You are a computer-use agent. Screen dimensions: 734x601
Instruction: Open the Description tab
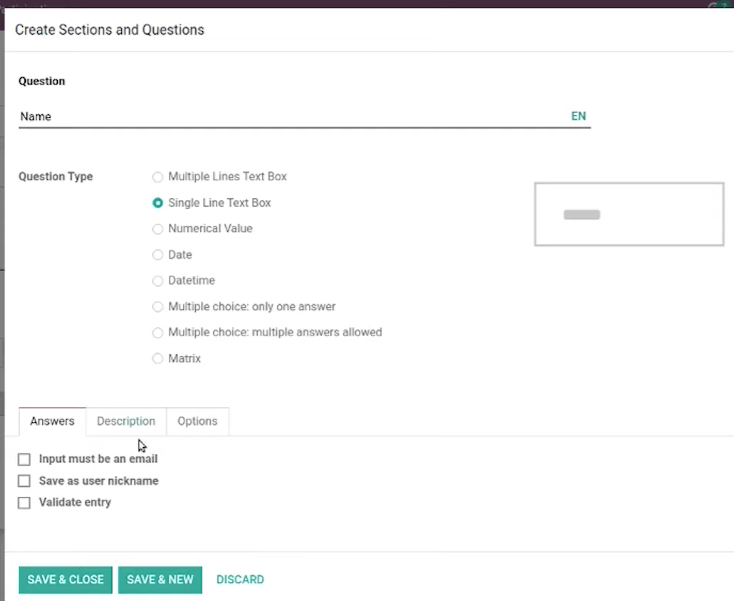(126, 421)
